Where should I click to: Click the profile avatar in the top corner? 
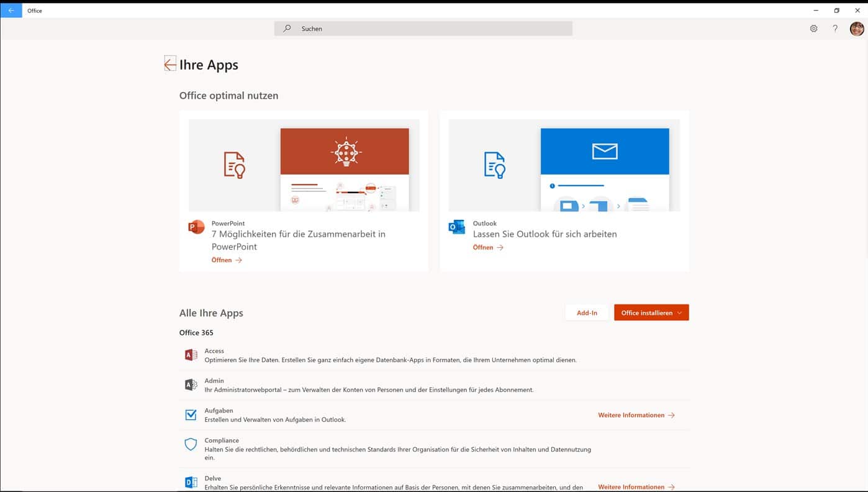(x=856, y=28)
